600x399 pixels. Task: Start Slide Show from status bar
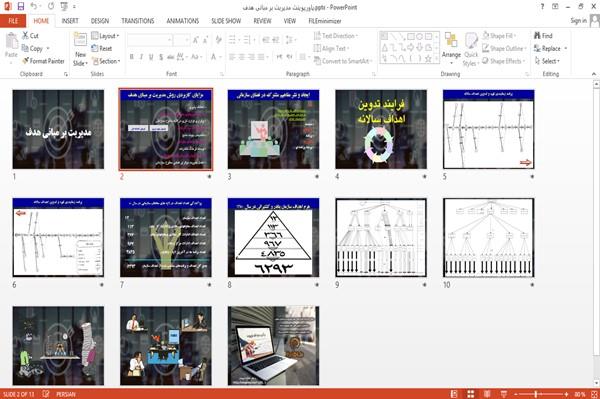[x=504, y=394]
